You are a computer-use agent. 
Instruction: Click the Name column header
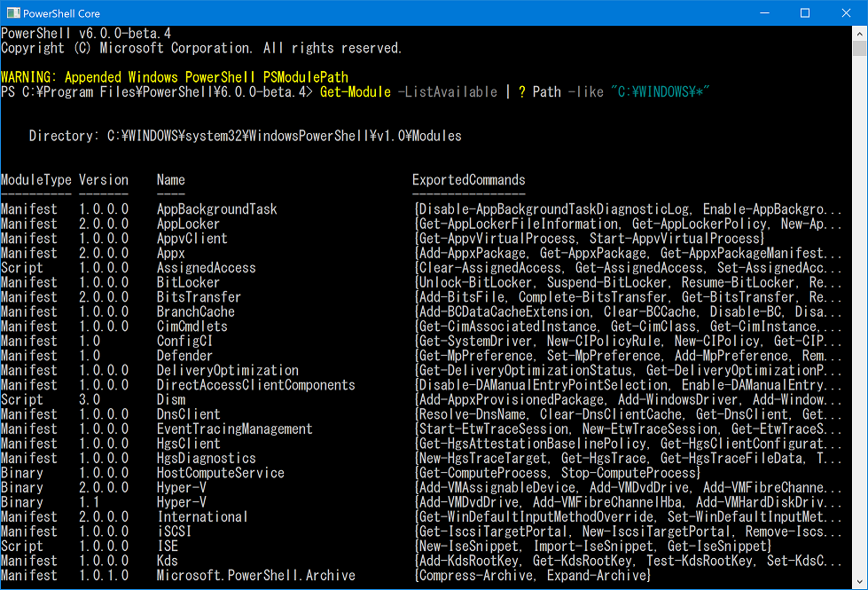point(170,180)
